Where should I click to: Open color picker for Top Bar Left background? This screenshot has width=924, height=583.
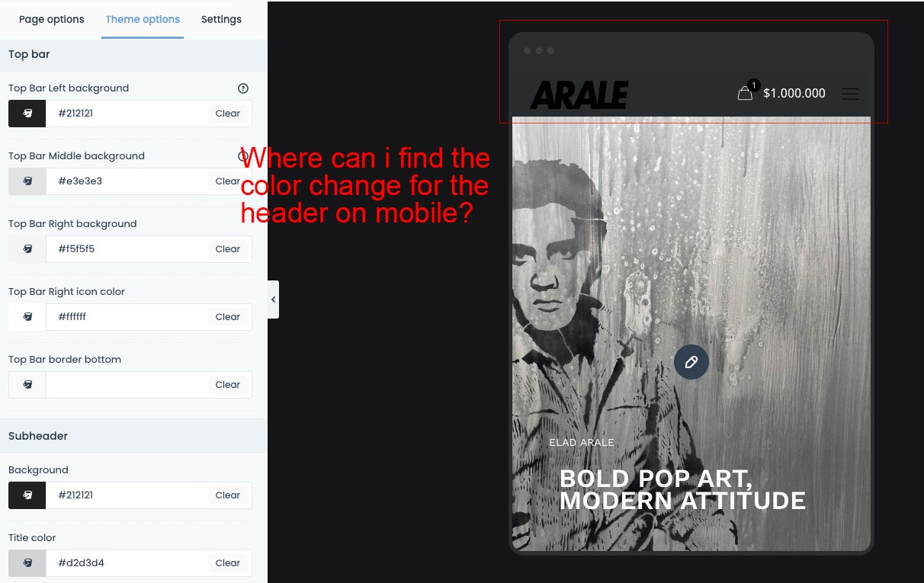(27, 114)
